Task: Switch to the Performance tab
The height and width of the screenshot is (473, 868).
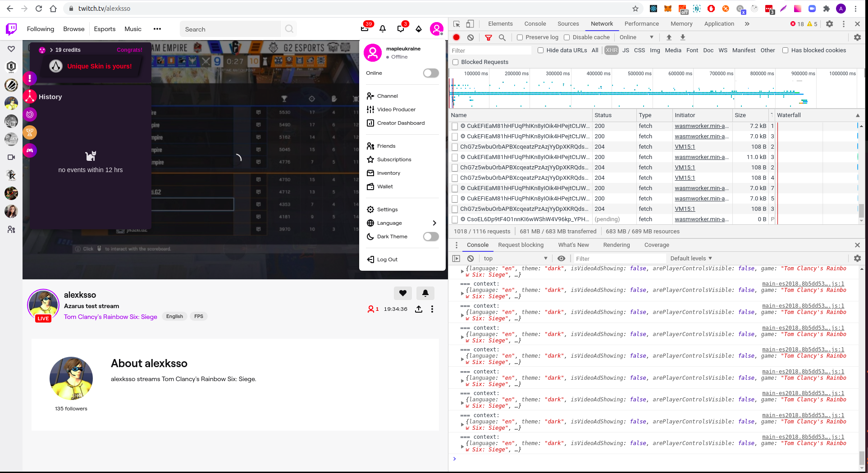Action: [x=641, y=23]
